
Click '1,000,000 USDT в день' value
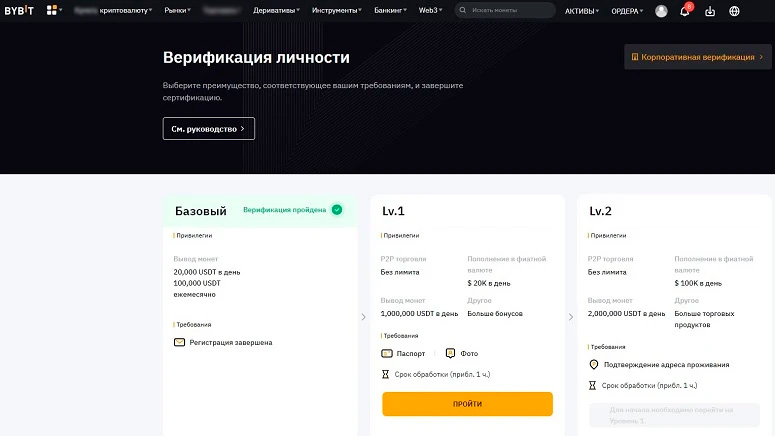coord(419,313)
